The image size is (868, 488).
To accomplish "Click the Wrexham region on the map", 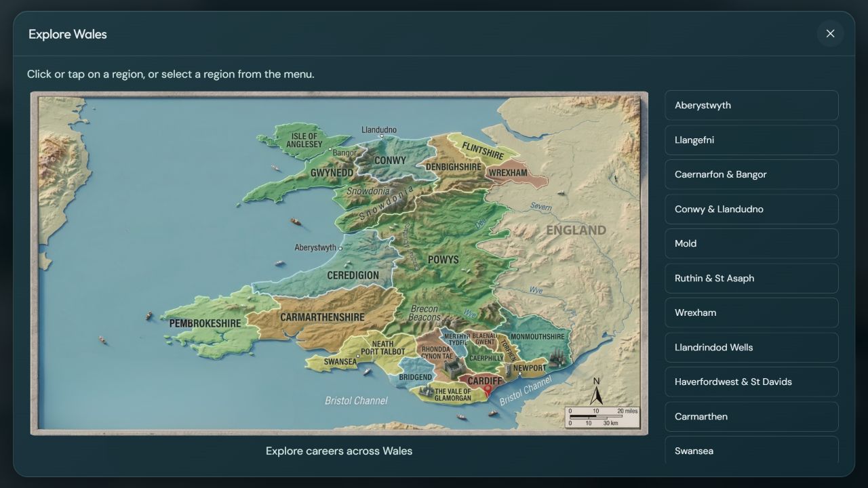I will (x=508, y=173).
